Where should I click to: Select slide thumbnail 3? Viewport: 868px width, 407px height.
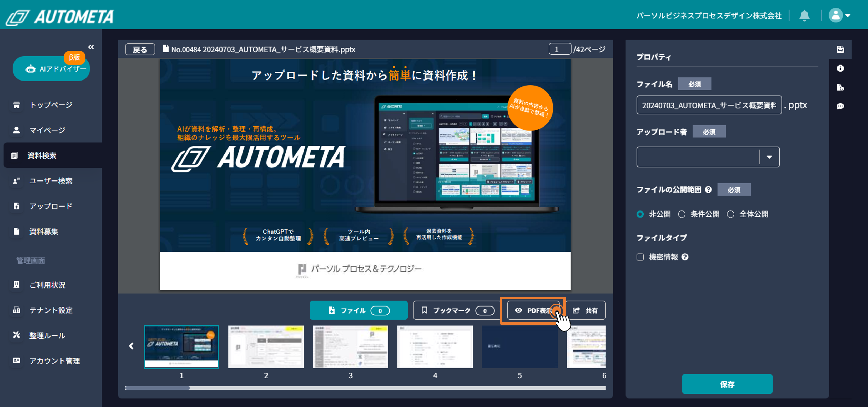(x=350, y=347)
